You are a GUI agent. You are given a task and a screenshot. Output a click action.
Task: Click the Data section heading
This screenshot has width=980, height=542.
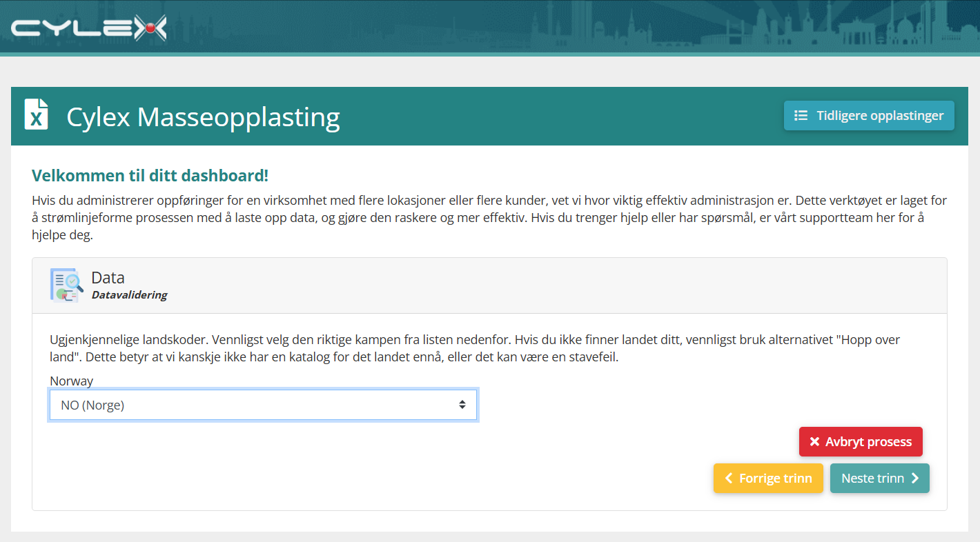pos(108,278)
